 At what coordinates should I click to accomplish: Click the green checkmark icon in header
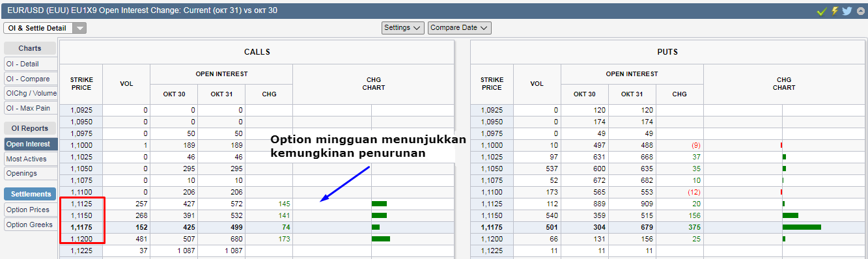click(x=822, y=11)
